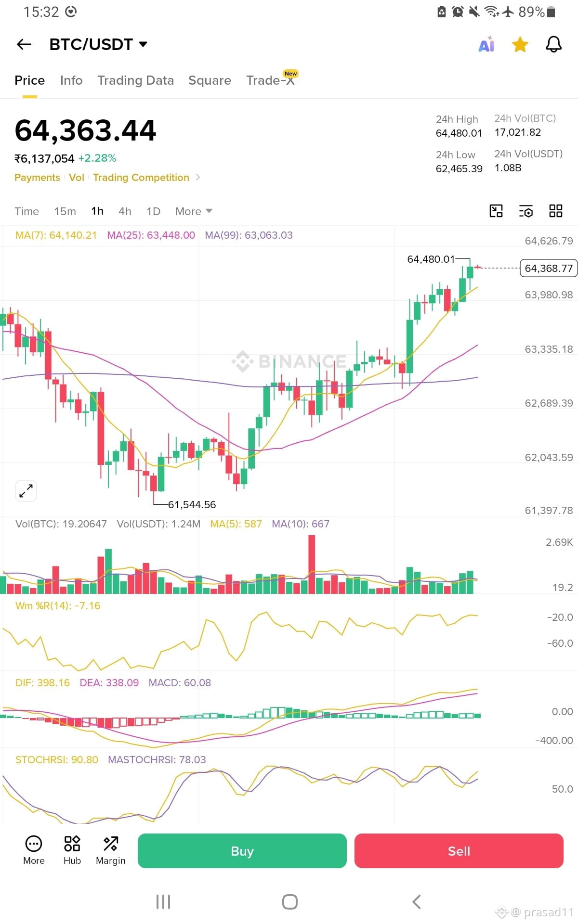Open the chart drawing tools icon
578x924 pixels.
click(496, 211)
